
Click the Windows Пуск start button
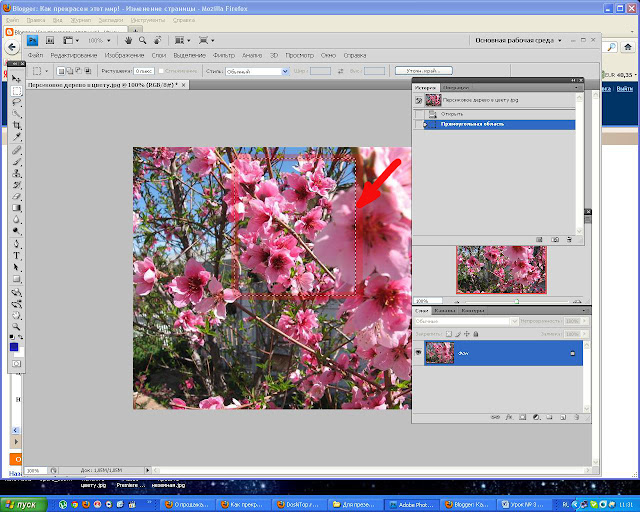click(19, 504)
